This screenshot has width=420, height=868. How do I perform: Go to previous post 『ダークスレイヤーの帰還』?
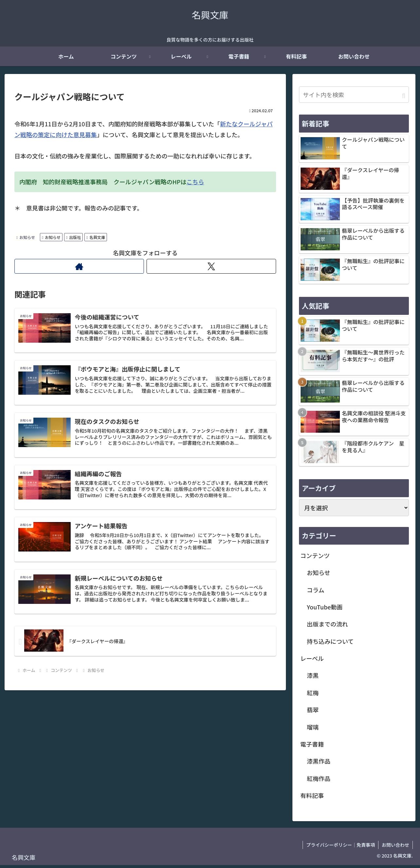[x=145, y=641]
